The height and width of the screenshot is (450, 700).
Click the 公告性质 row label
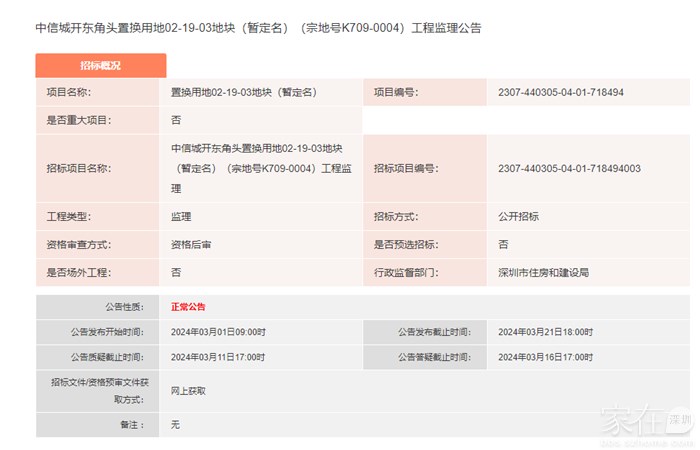click(124, 307)
